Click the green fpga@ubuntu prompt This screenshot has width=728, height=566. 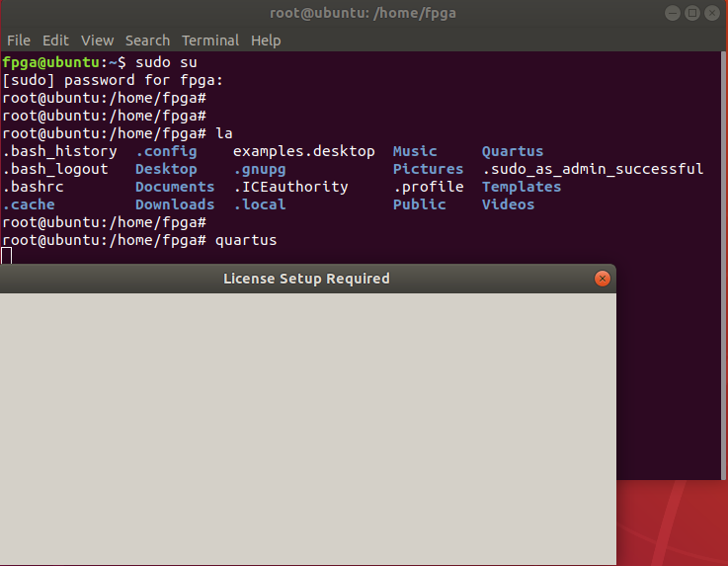(51, 62)
